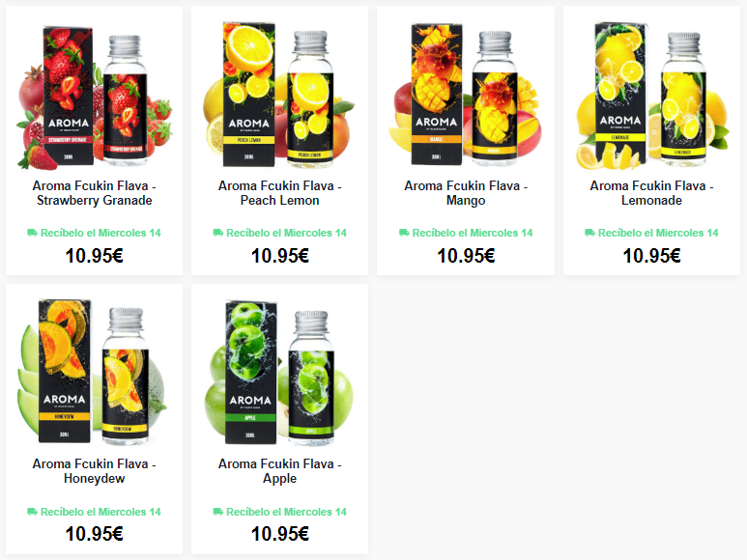This screenshot has height=560, width=747.
Task: Open the Aroma Fcukin Flava Lemonade title
Action: pos(651,193)
